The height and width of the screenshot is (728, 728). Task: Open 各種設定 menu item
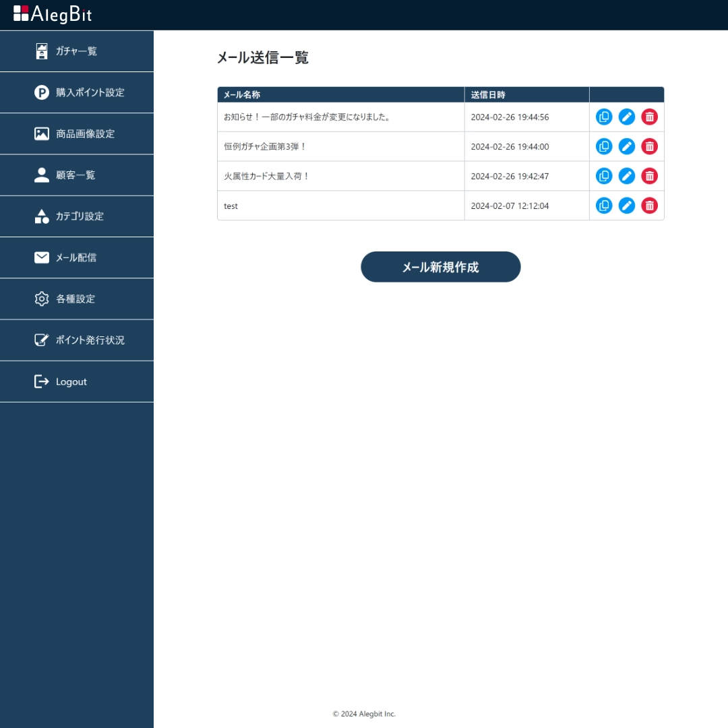point(77,299)
